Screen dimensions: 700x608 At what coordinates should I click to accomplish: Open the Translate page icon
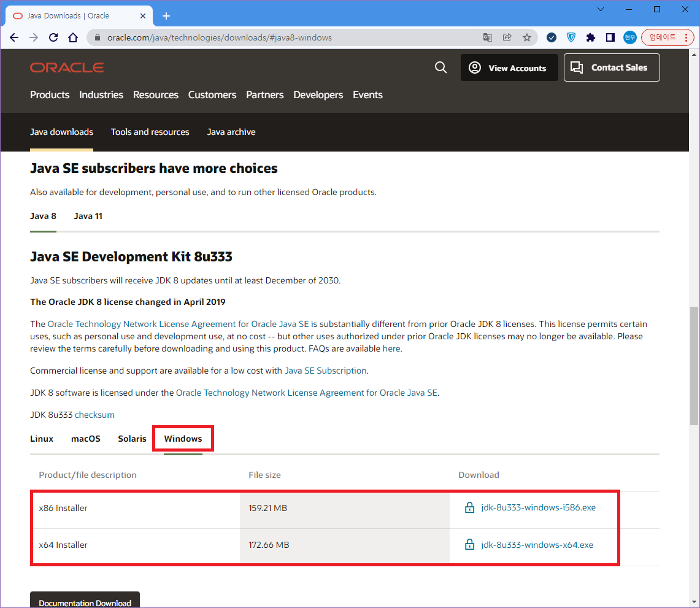tap(488, 37)
